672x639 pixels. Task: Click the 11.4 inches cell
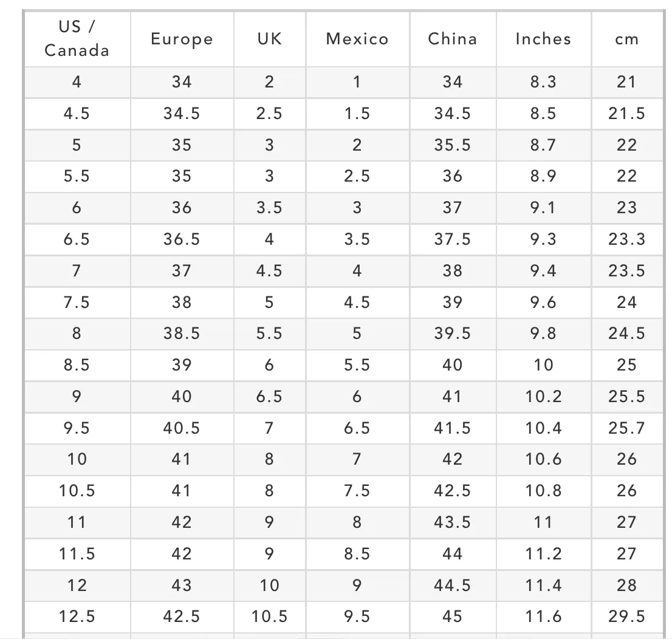(x=543, y=586)
